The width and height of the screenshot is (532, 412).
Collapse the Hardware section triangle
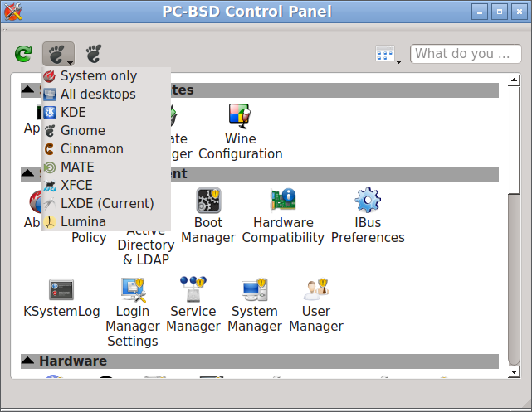[x=28, y=361]
